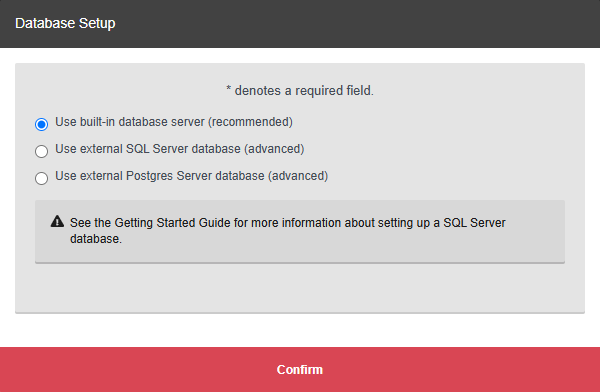Click 'Use built-in database server' label text
This screenshot has width=600, height=392.
click(130, 122)
